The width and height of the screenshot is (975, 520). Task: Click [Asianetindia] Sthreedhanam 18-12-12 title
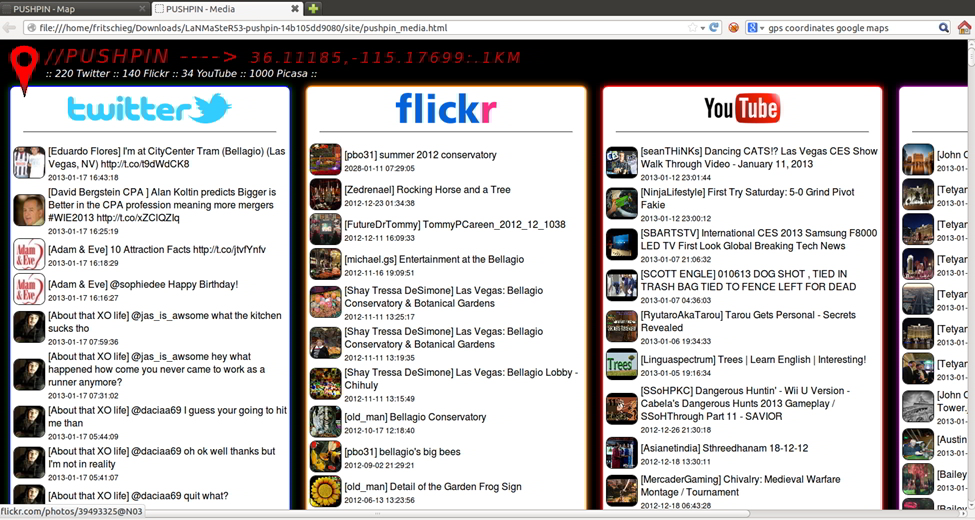coord(724,448)
